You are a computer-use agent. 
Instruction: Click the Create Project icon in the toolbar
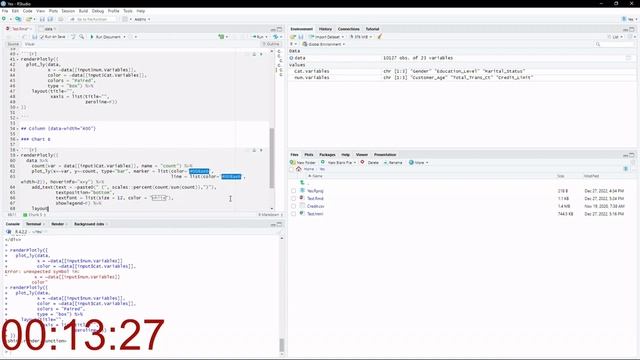click(x=18, y=19)
